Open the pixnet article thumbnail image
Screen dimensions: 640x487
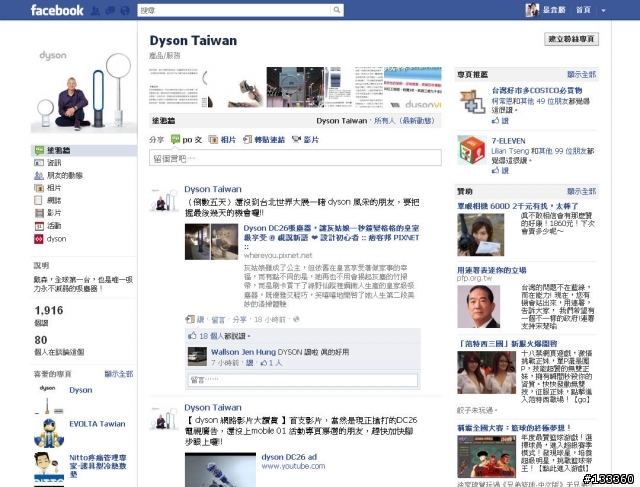211,242
